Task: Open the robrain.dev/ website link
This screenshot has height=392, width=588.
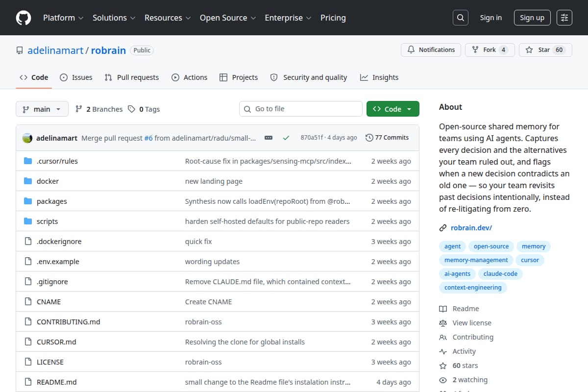Action: click(x=471, y=228)
